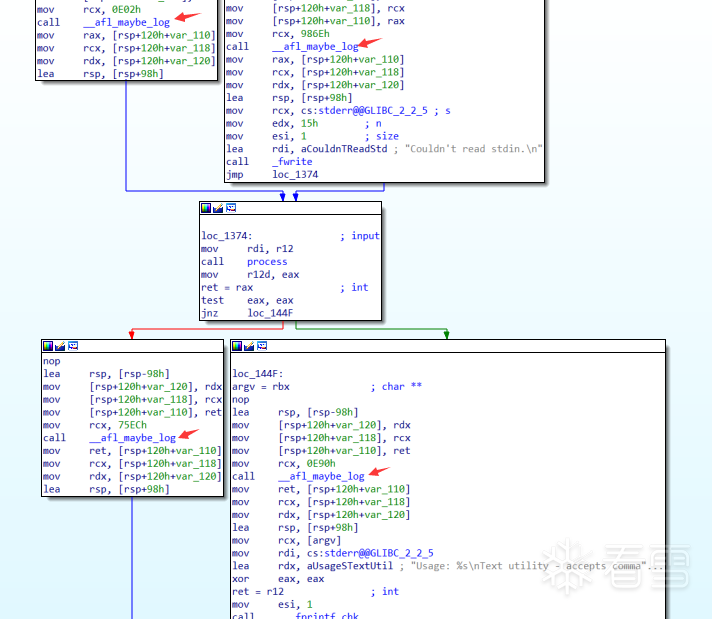The height and width of the screenshot is (619, 712).
Task: Click the group nodes icon on loc_1374 node
Action: click(231, 208)
